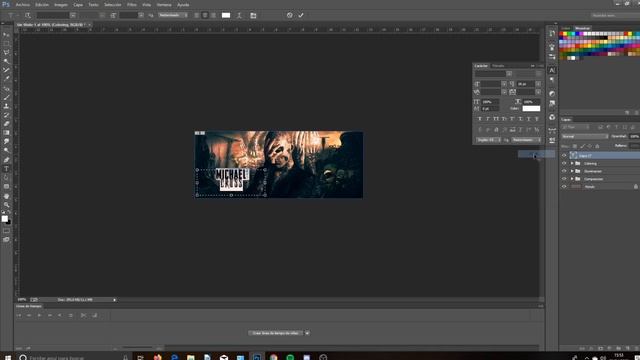Screen dimensions: 640x360
Task: Click the create video timeline button
Action: pyautogui.click(x=276, y=333)
